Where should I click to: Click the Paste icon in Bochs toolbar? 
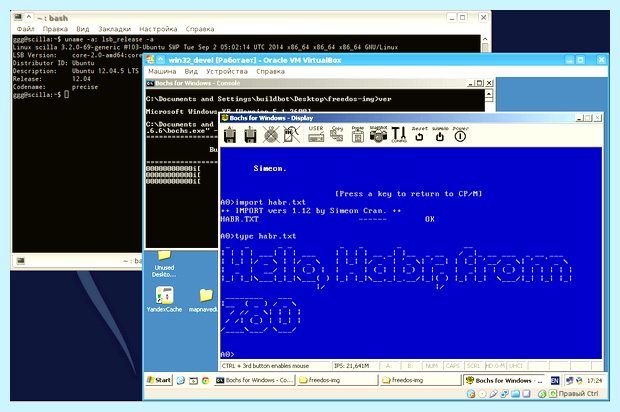(357, 134)
